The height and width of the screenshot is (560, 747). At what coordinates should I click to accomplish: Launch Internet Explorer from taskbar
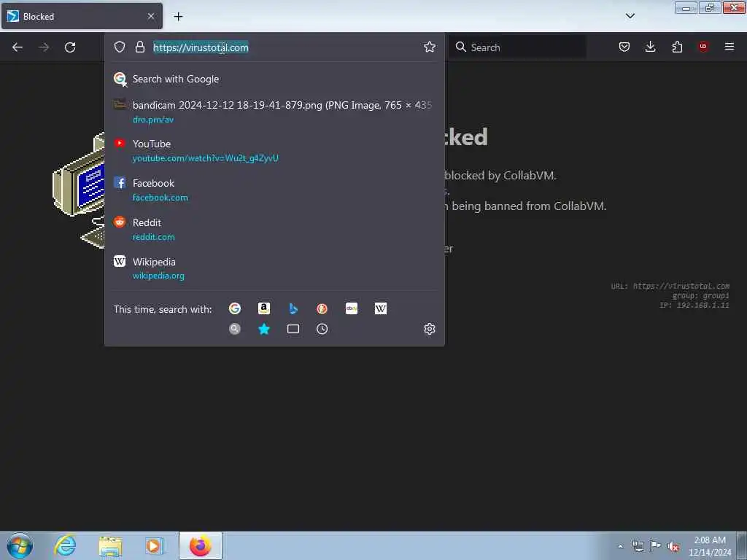coord(65,545)
